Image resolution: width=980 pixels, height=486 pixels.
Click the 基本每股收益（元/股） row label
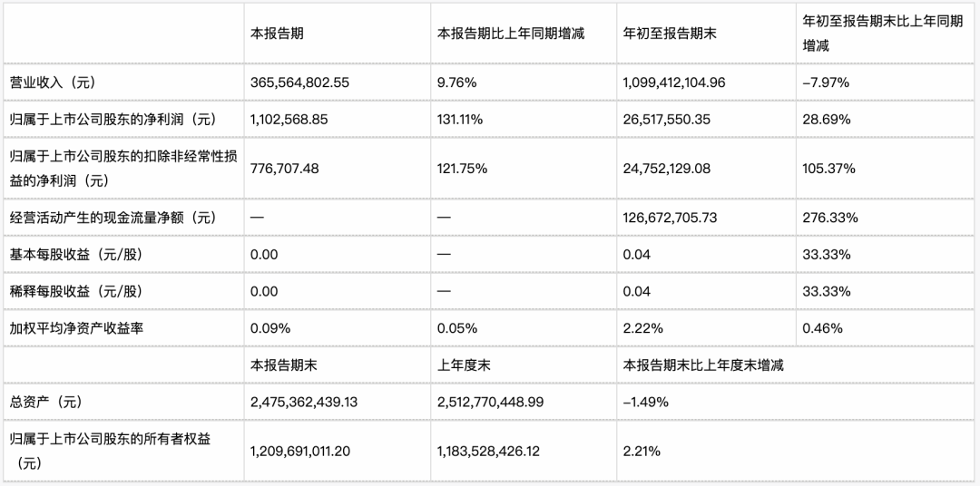click(75, 254)
